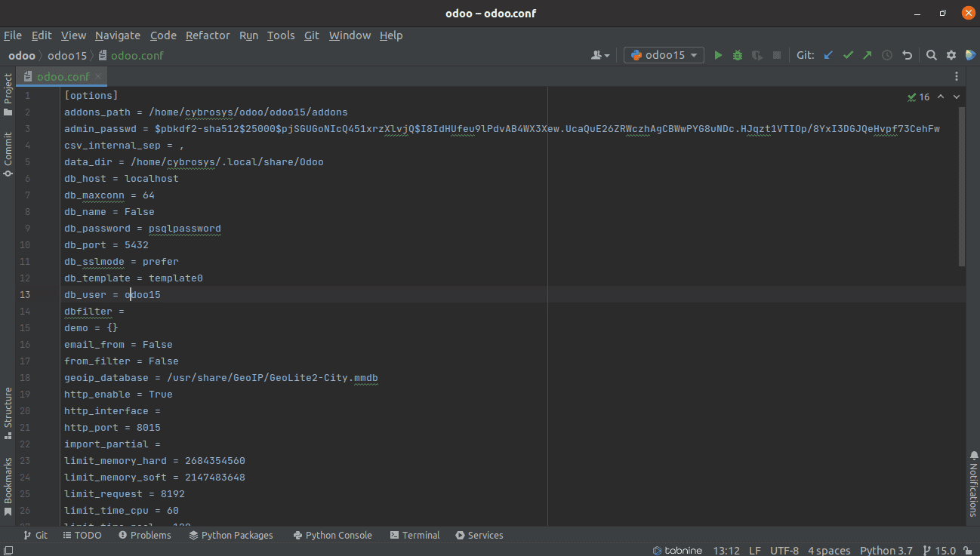Open the Bookmarks tool window
The height and width of the screenshot is (556, 980).
pyautogui.click(x=8, y=487)
